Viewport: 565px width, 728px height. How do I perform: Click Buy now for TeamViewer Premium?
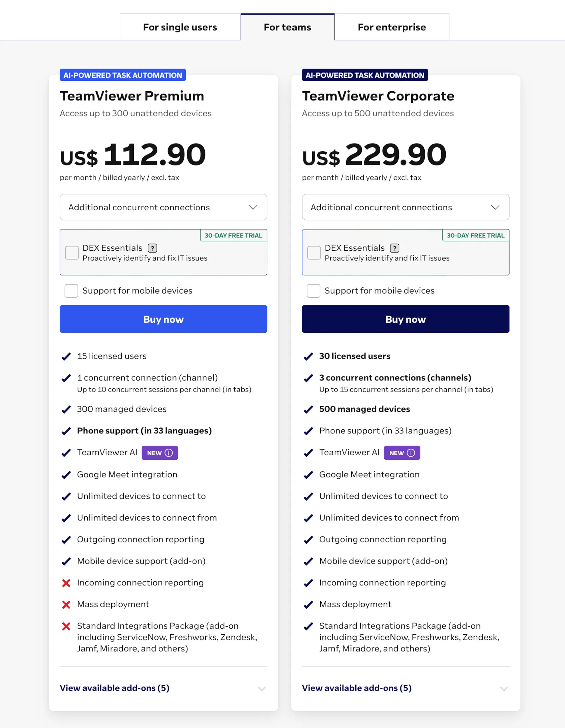click(163, 319)
